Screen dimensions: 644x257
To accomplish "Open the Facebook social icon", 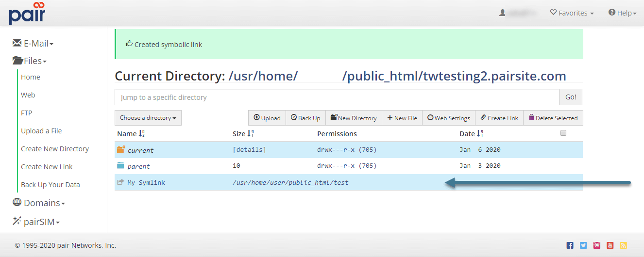I will tap(570, 245).
